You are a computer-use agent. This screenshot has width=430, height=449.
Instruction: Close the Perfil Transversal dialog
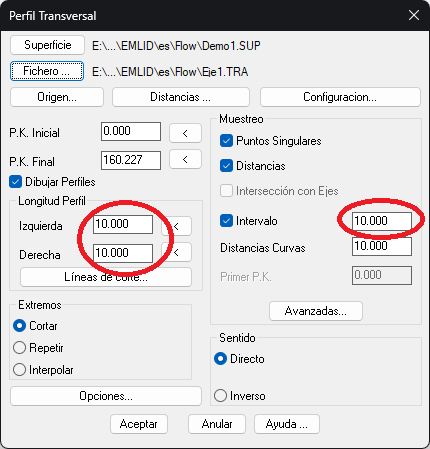pyautogui.click(x=414, y=15)
